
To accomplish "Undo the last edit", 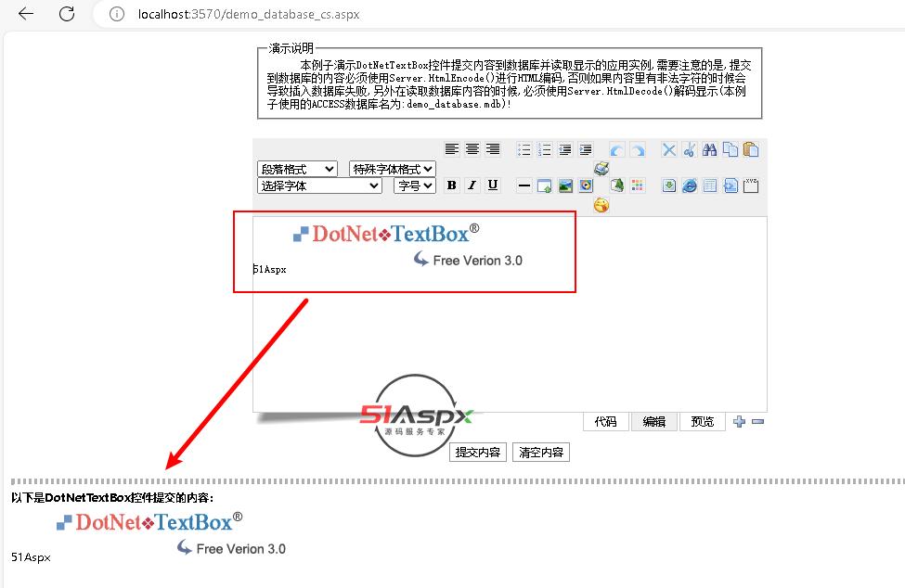I will [x=617, y=150].
